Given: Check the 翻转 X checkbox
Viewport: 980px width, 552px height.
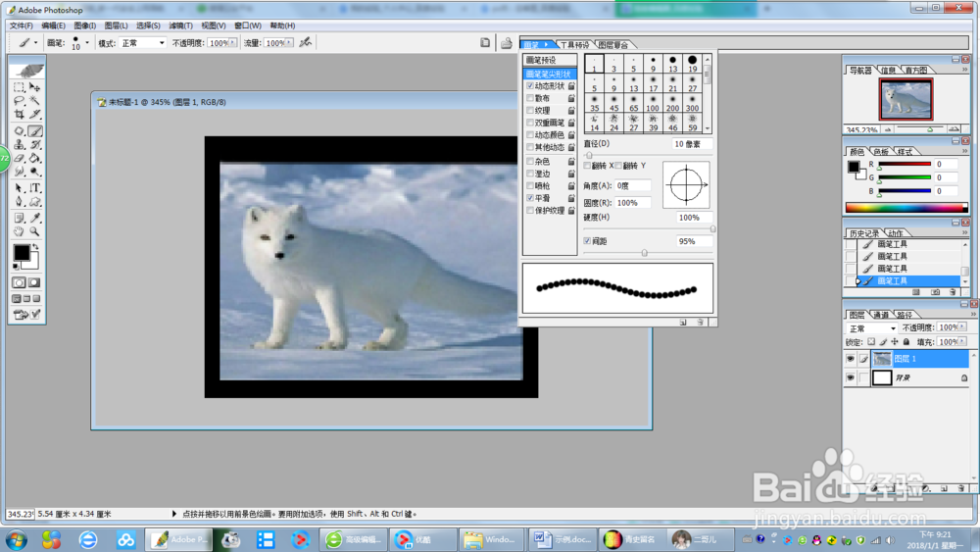Looking at the screenshot, I should [587, 166].
